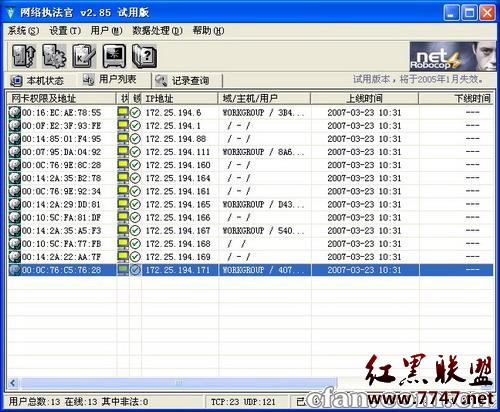Click IP address 172.25.194.88
The width and height of the screenshot is (500, 412).
click(x=176, y=139)
